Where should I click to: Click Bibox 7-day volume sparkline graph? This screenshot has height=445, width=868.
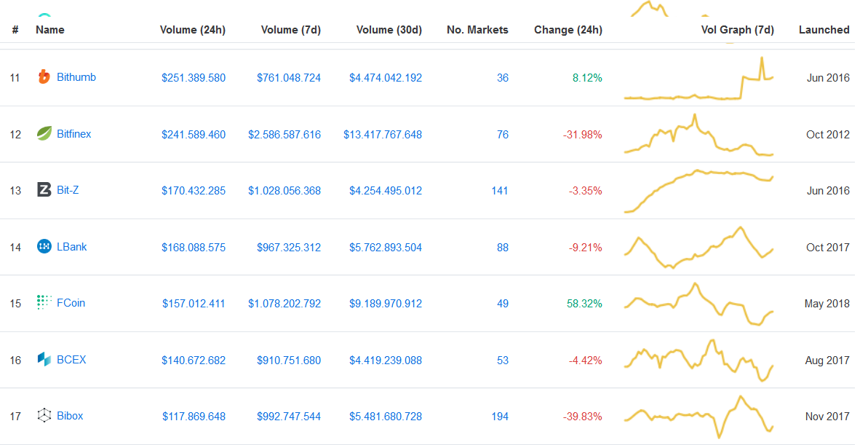tap(698, 417)
